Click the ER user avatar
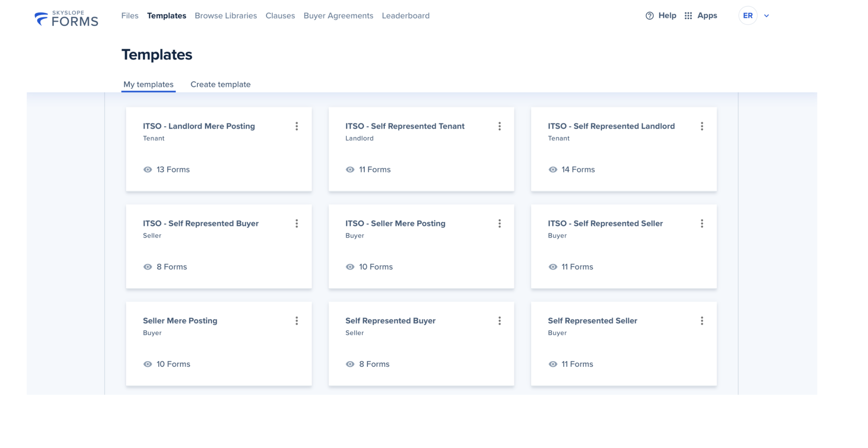The image size is (868, 448). pyautogui.click(x=748, y=16)
